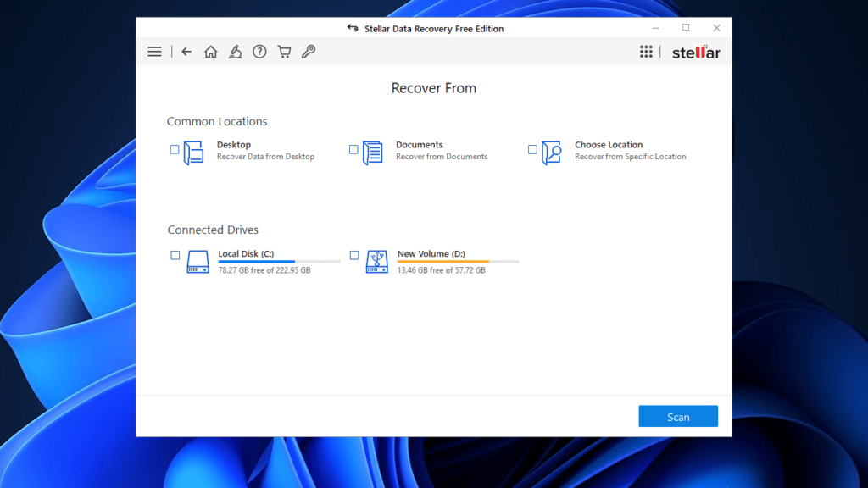Click the Connected Drives heading

(x=213, y=230)
